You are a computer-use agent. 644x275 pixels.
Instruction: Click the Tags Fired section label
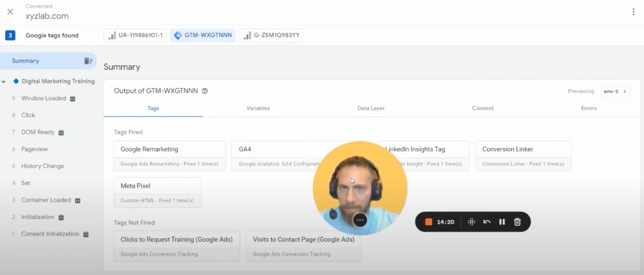(x=128, y=132)
